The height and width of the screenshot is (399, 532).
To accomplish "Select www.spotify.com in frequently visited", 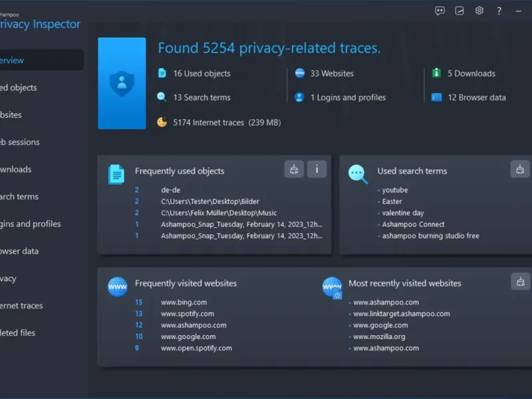I will coord(188,313).
